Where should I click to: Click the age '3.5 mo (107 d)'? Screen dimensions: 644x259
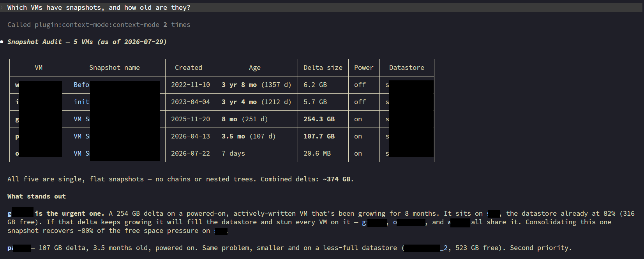pos(249,136)
